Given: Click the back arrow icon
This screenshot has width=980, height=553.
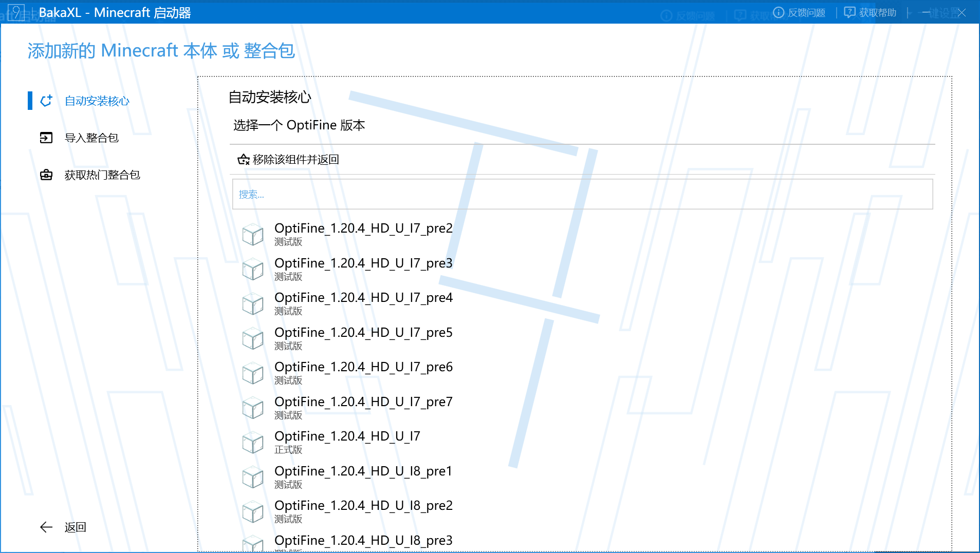Looking at the screenshot, I should [46, 527].
